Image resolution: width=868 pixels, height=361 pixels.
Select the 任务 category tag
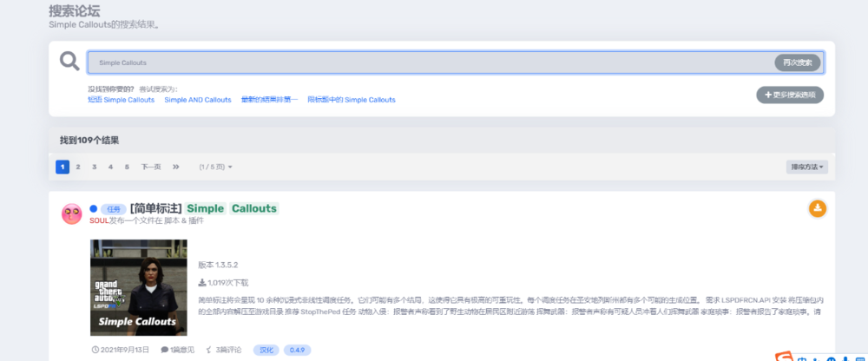pyautogui.click(x=114, y=209)
